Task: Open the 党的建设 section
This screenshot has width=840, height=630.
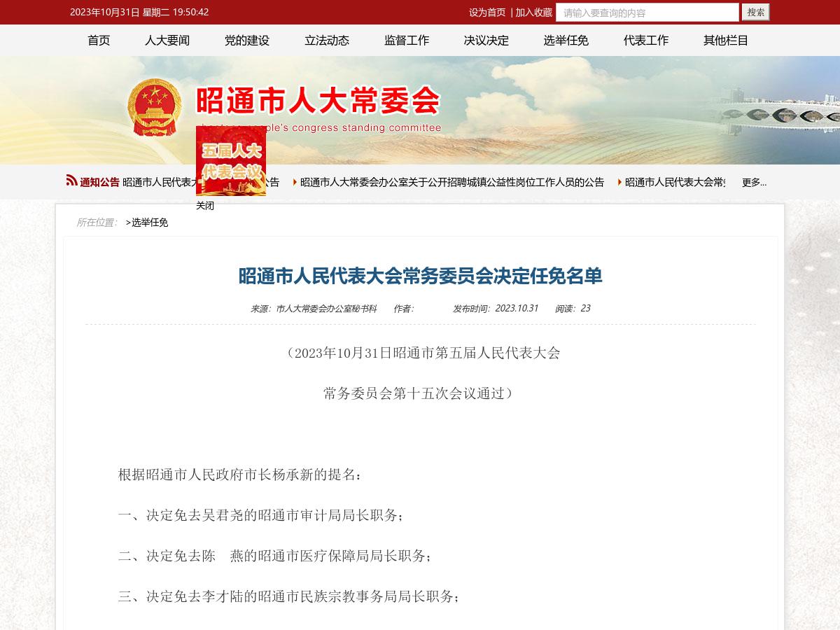Action: point(246,40)
